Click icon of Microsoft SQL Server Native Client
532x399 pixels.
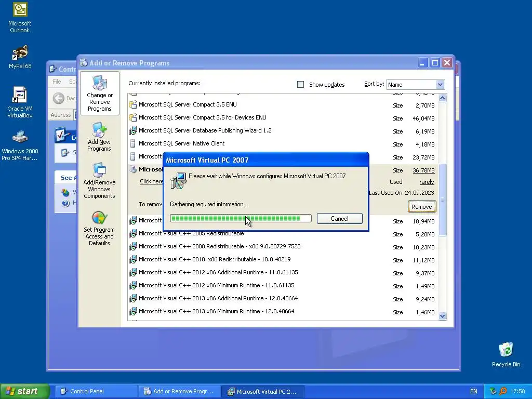[133, 143]
